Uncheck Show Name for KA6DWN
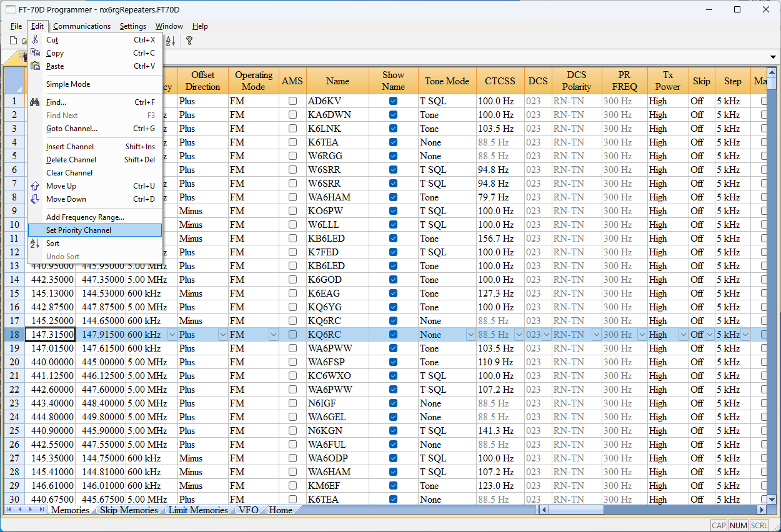 pos(393,115)
